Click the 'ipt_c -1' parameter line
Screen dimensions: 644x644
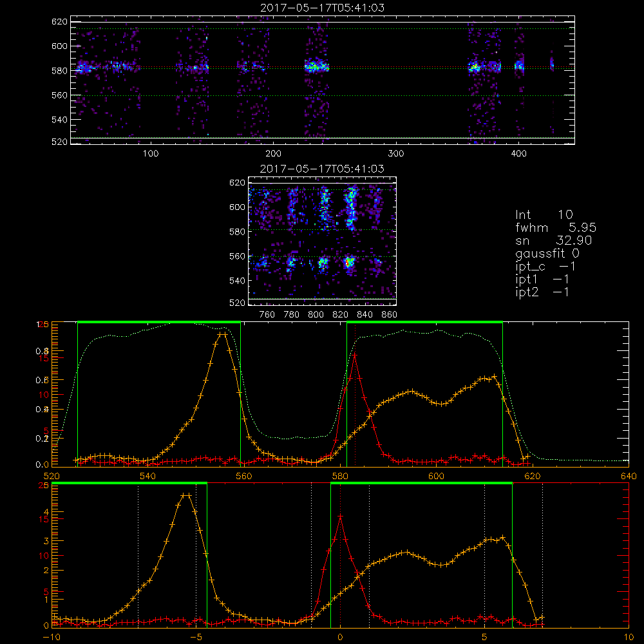tap(545, 267)
